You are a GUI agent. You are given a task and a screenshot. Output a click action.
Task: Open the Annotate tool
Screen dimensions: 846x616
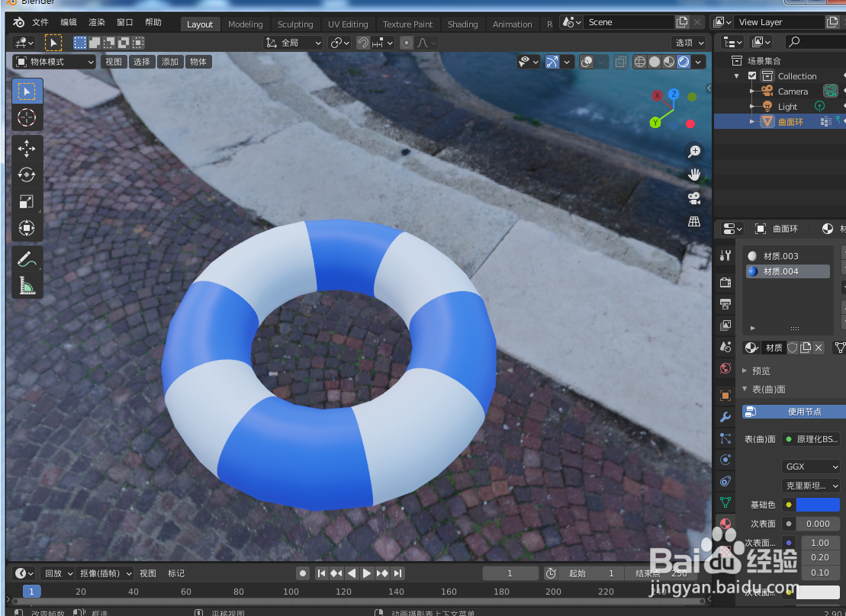27,260
